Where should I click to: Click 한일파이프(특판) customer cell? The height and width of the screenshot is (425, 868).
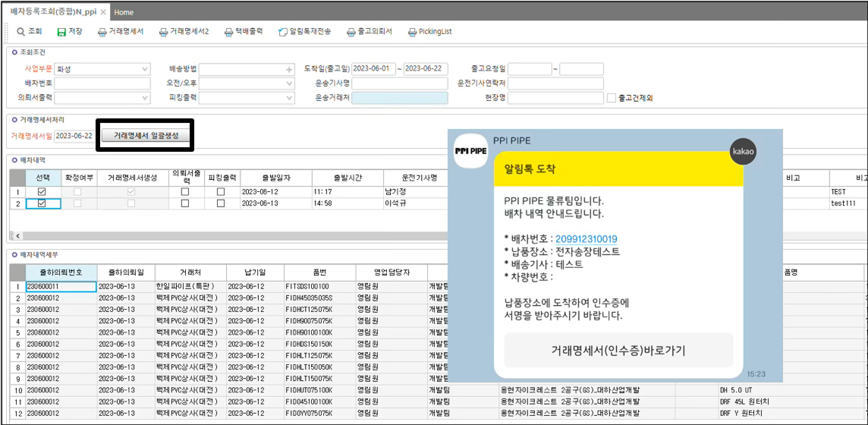190,287
